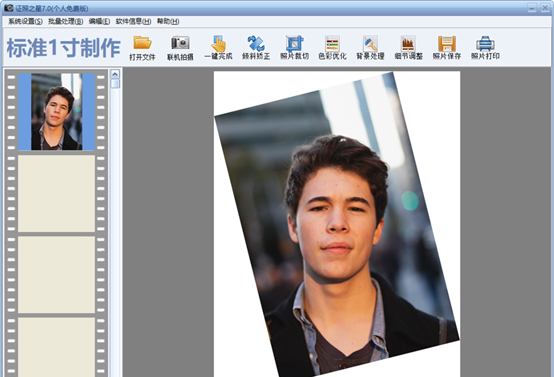Open 细节调整 detail adjustment tool

(x=408, y=48)
